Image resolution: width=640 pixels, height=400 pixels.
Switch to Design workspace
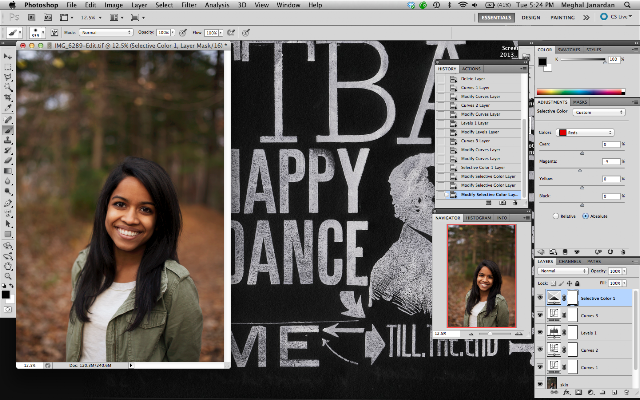tap(531, 18)
